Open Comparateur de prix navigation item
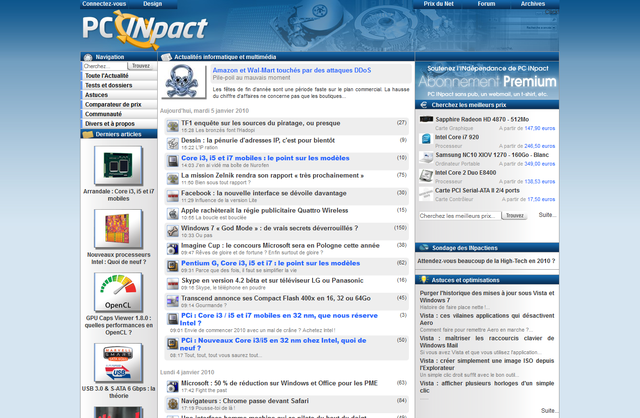640x418 pixels. pos(119,104)
